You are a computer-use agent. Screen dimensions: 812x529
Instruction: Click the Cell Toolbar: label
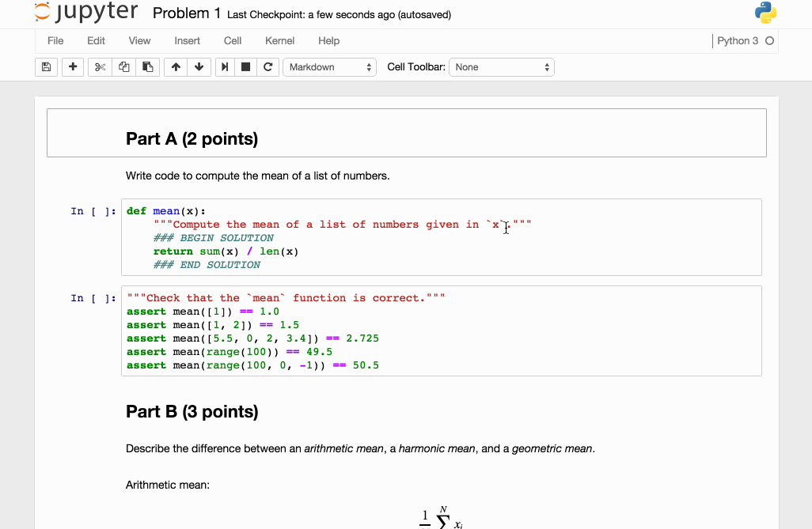pos(415,67)
